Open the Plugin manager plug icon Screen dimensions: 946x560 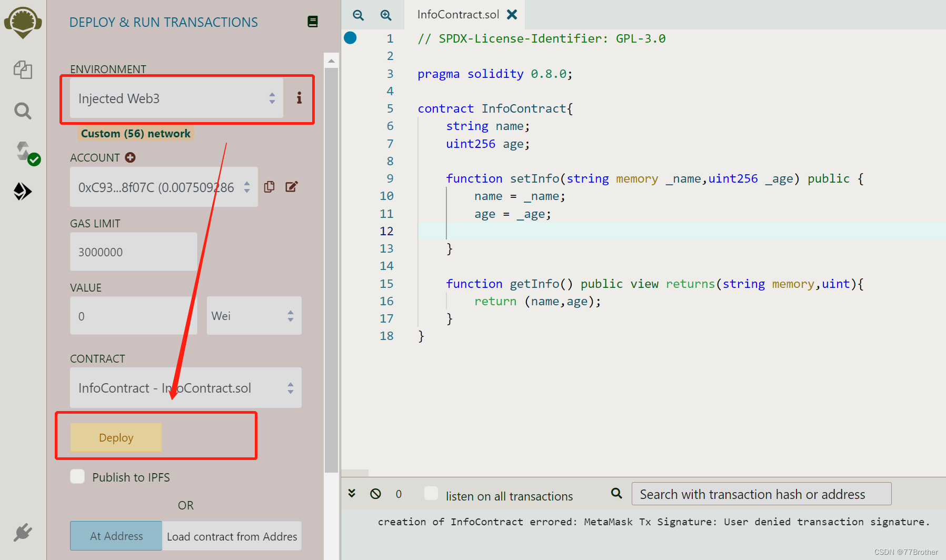(x=23, y=533)
